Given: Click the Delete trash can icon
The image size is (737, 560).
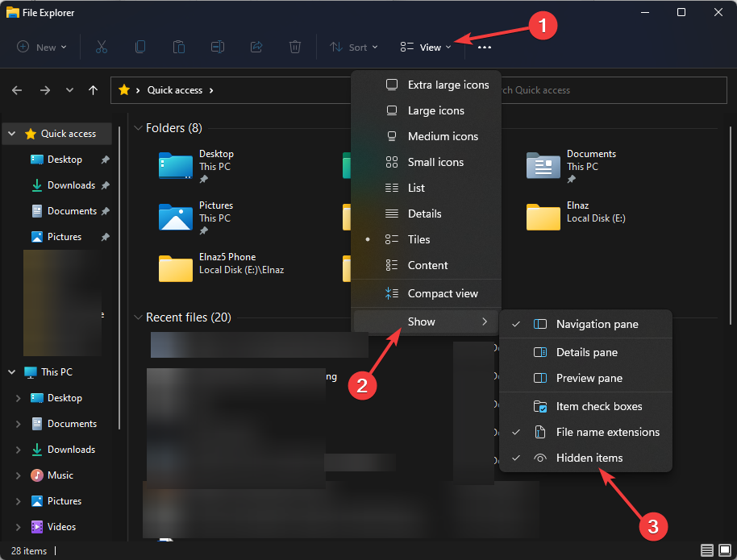Looking at the screenshot, I should pos(295,47).
